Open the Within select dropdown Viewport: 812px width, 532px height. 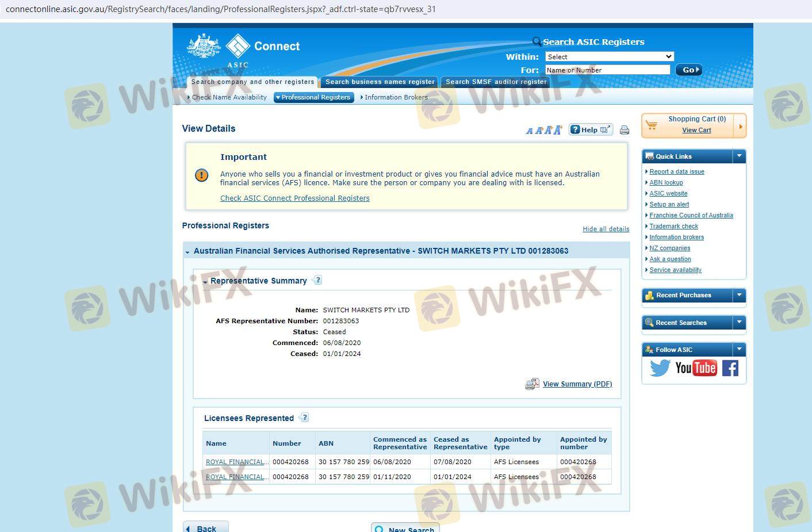pos(609,56)
